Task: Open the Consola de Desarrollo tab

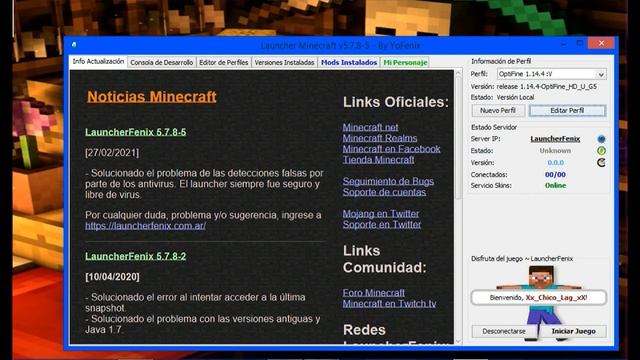Action: click(x=162, y=62)
